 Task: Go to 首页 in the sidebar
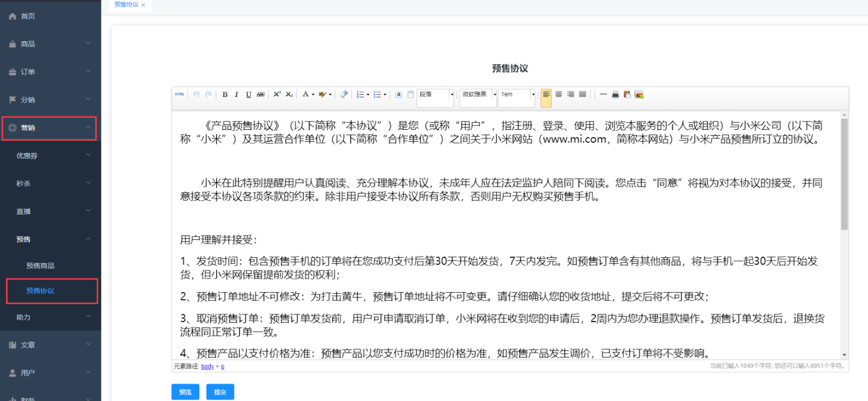pos(50,16)
